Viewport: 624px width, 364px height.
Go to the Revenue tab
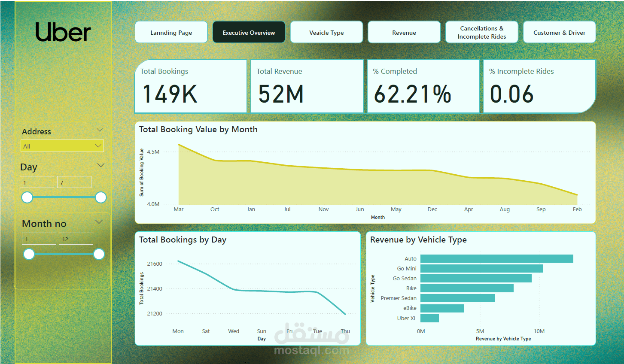coord(404,32)
